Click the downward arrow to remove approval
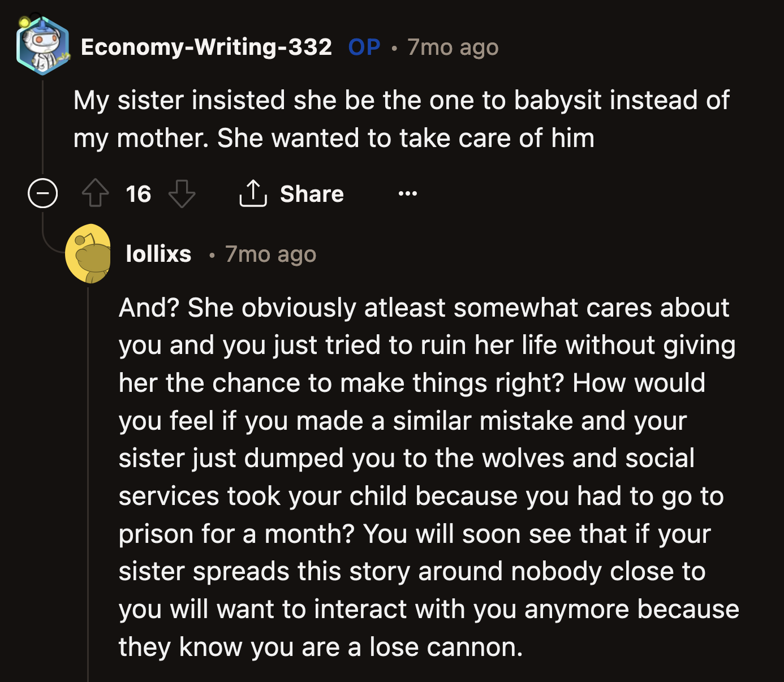 (x=182, y=195)
